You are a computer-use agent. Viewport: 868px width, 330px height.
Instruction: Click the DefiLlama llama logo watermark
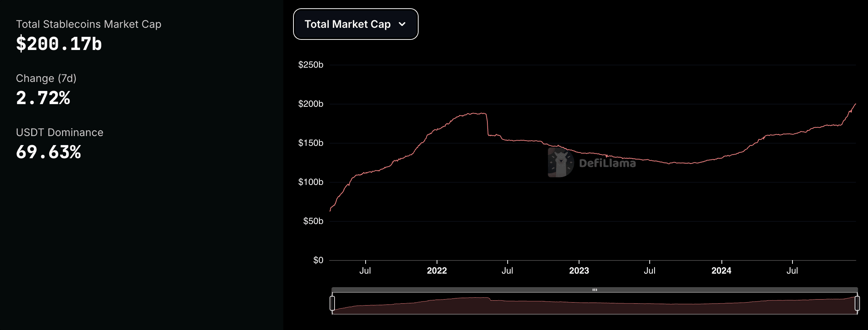point(561,162)
